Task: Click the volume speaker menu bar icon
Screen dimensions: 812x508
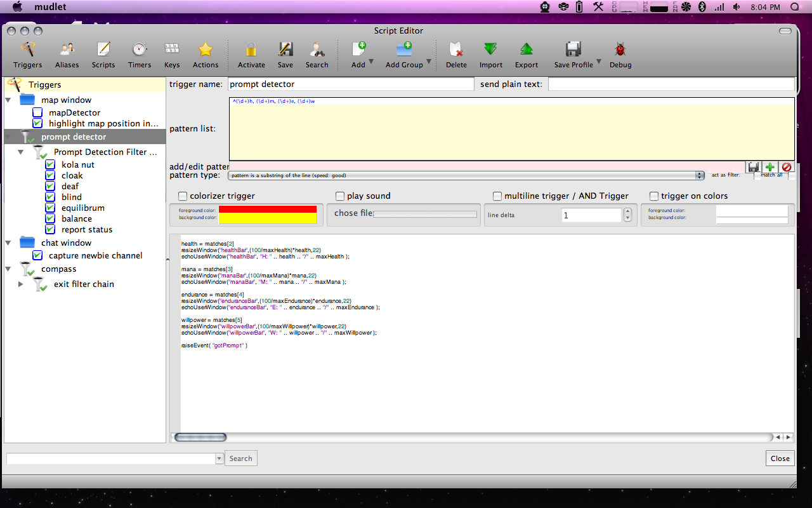Action: pos(736,7)
